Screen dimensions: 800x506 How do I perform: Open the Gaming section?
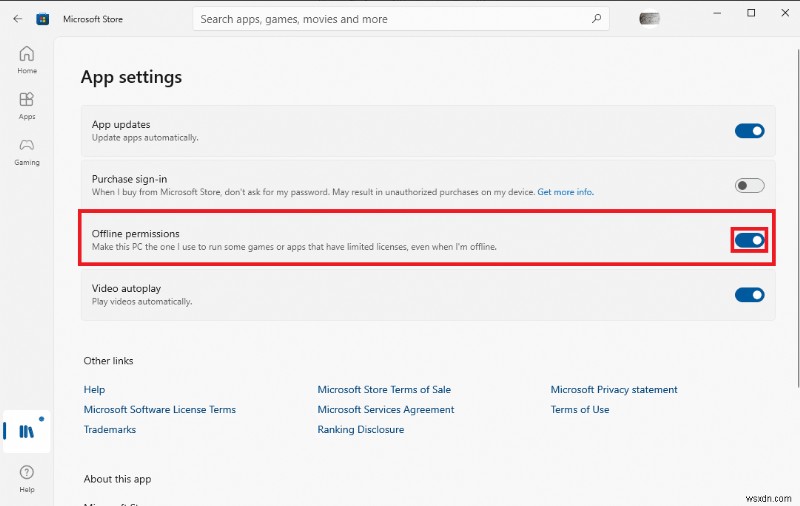click(27, 150)
